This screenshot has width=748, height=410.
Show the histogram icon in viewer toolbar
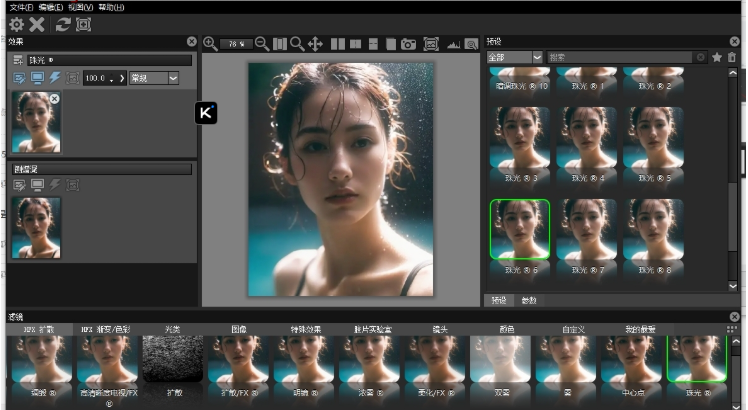coord(453,44)
